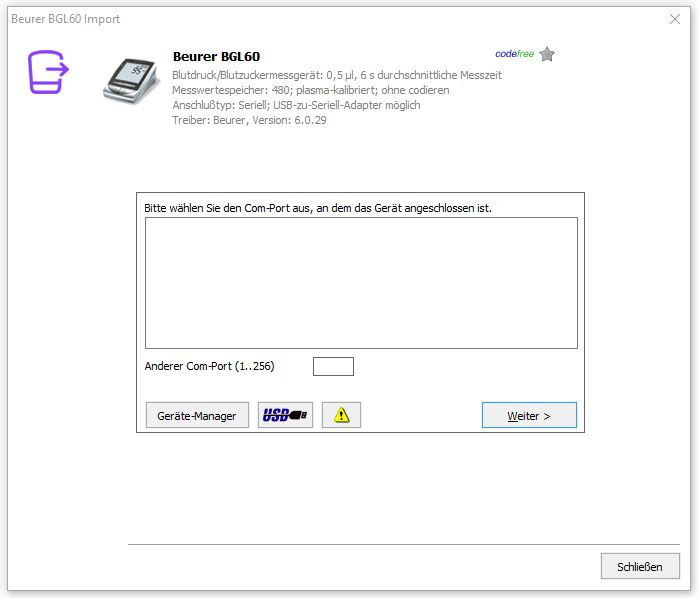This screenshot has height=598, width=699.
Task: Open the Geräte-Manager
Action: click(197, 415)
